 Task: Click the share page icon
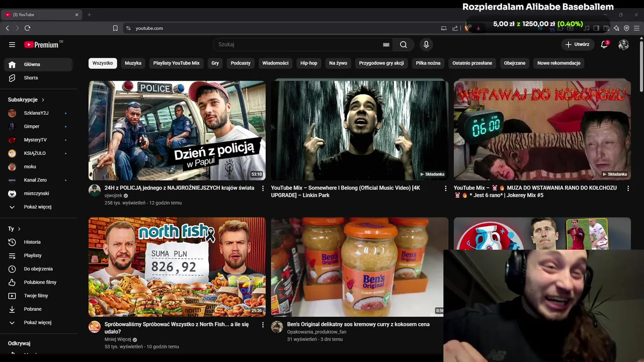click(x=455, y=28)
